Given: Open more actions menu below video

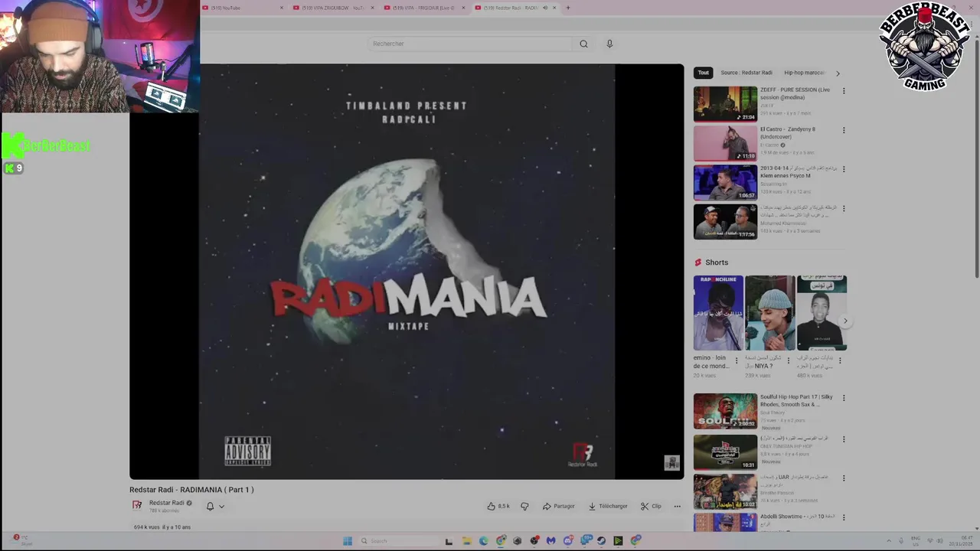Looking at the screenshot, I should [x=677, y=506].
